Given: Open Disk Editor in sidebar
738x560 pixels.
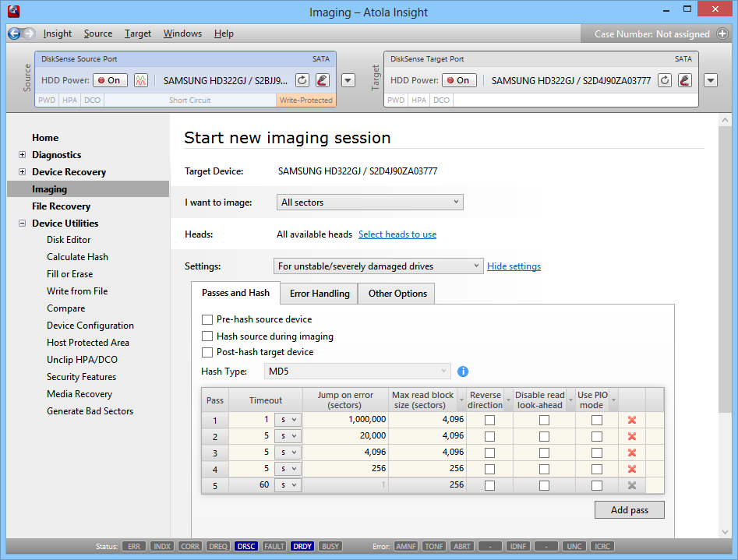Looking at the screenshot, I should [69, 240].
